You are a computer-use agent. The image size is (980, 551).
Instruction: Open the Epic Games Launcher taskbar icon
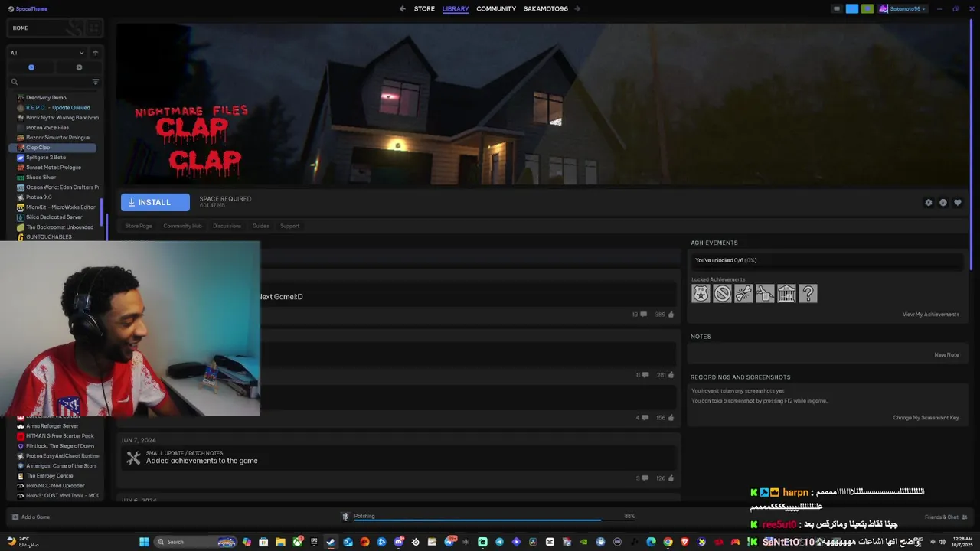point(314,542)
